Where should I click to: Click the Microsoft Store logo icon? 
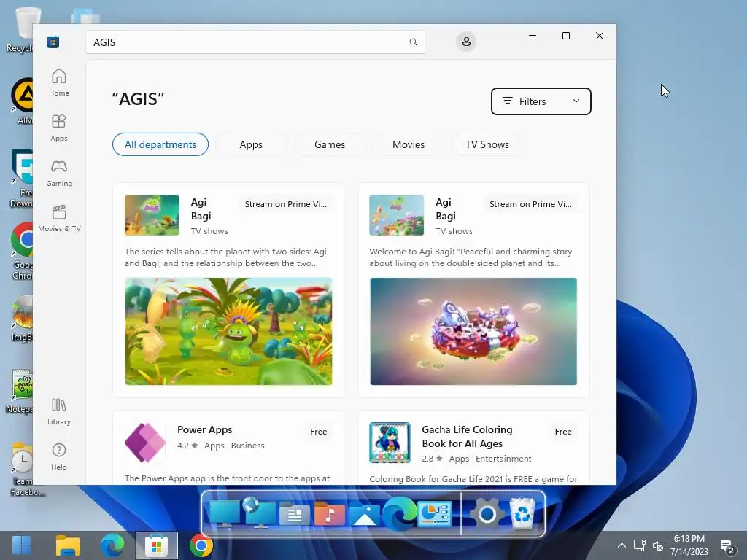53,42
